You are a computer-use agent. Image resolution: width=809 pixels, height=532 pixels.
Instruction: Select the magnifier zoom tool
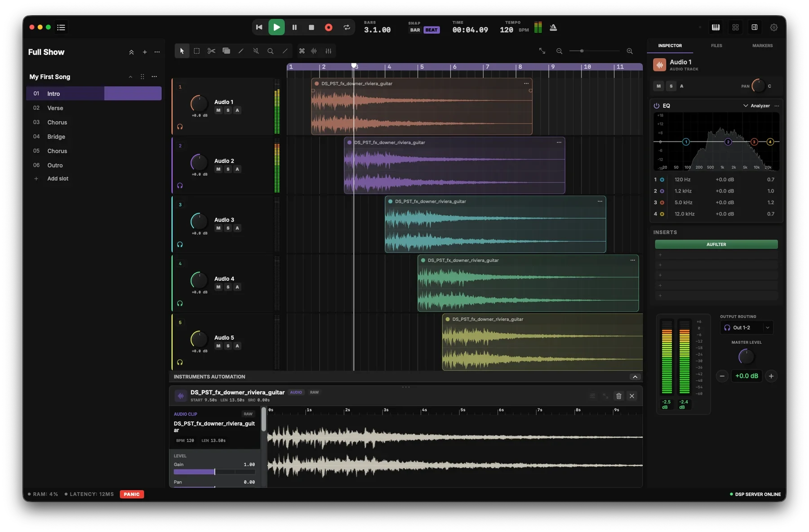click(270, 51)
